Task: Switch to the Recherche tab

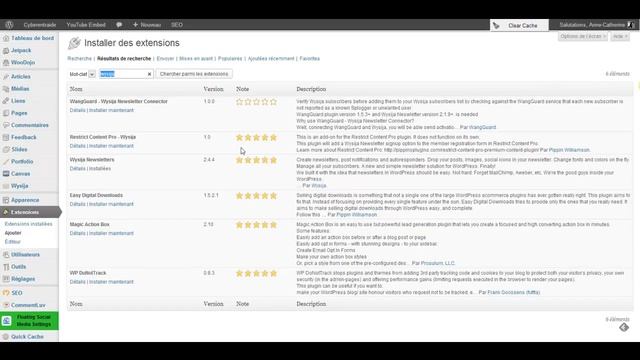Action: [80, 59]
